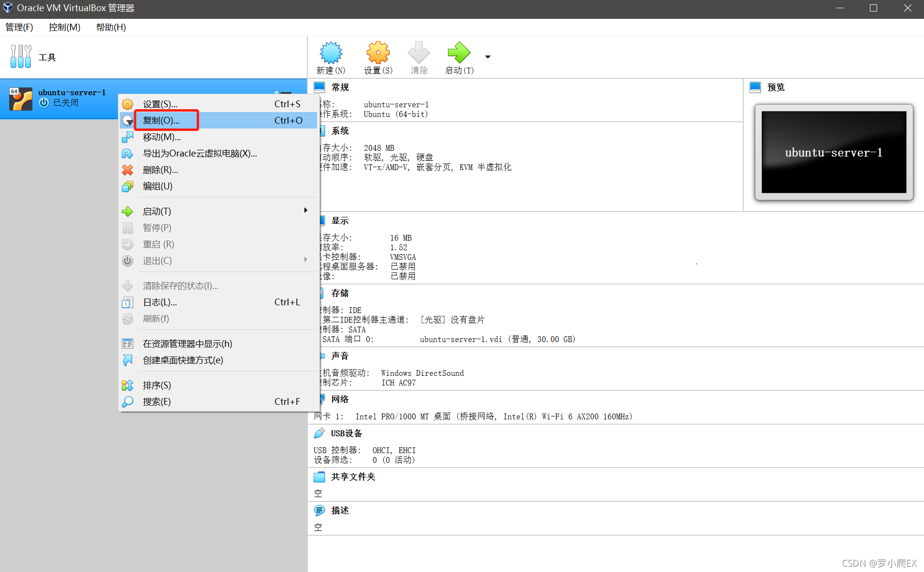
Task: Click the 工具 label in left panel
Action: (47, 57)
